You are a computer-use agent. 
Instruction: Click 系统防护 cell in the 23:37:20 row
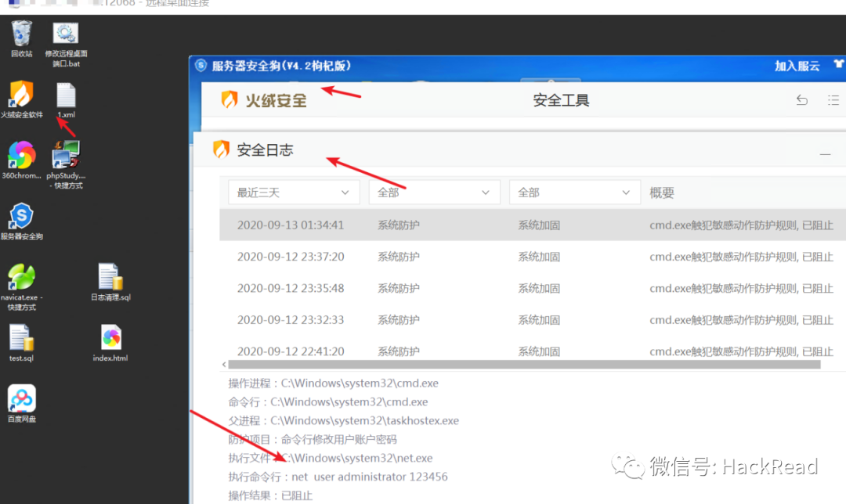399,257
